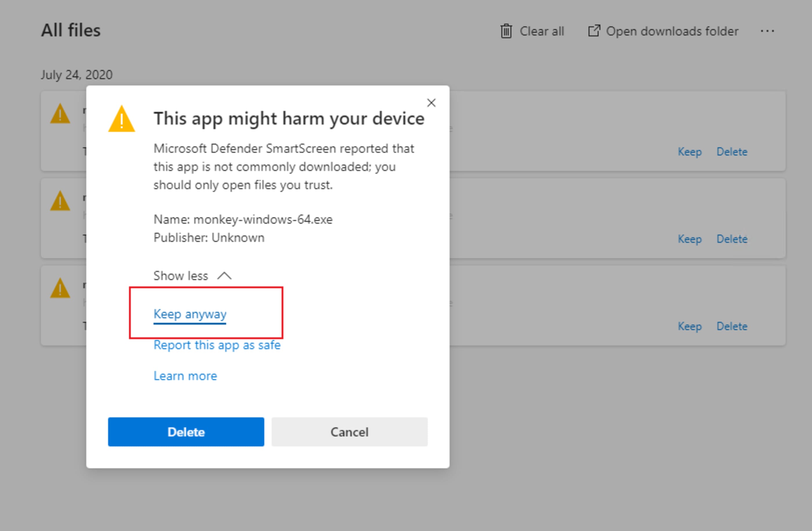
Task: Click Delete on the first download
Action: (732, 152)
